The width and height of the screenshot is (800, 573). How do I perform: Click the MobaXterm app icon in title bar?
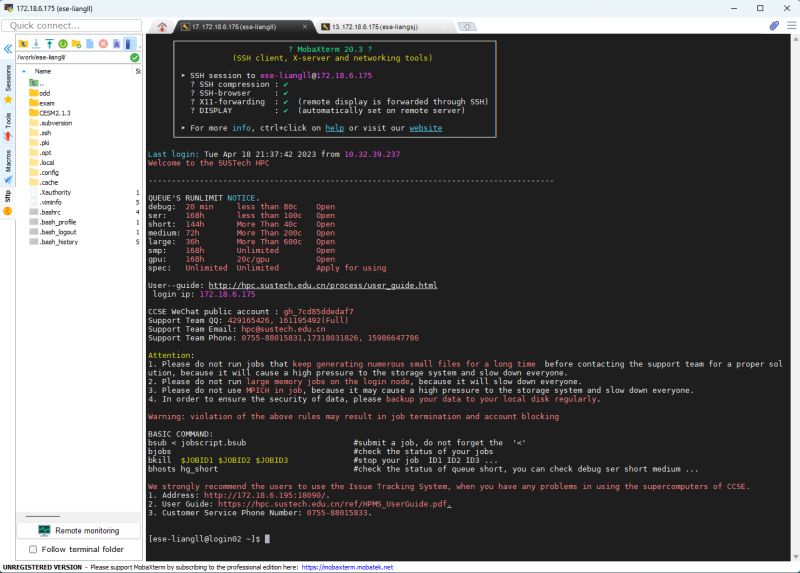[x=8, y=8]
